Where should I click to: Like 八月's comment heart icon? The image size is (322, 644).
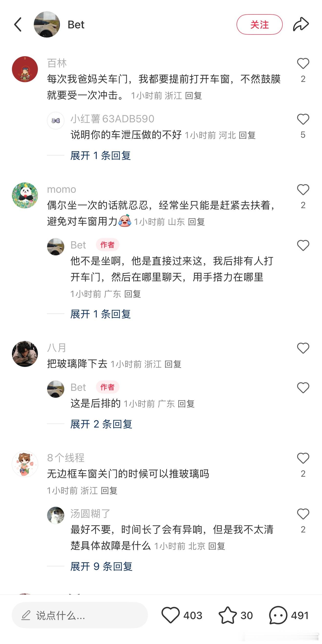click(303, 348)
